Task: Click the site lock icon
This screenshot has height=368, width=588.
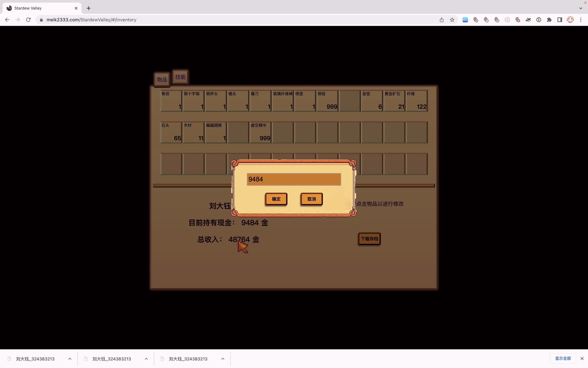Action: [41, 20]
